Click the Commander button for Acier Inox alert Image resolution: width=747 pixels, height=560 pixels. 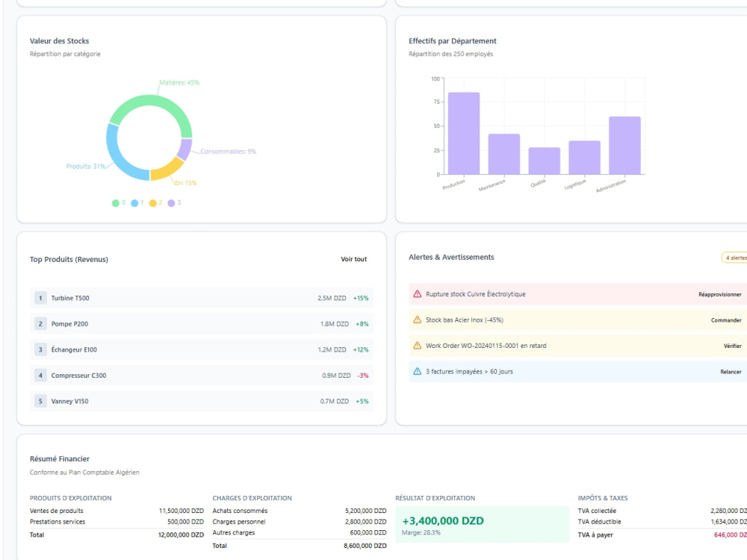tap(726, 320)
